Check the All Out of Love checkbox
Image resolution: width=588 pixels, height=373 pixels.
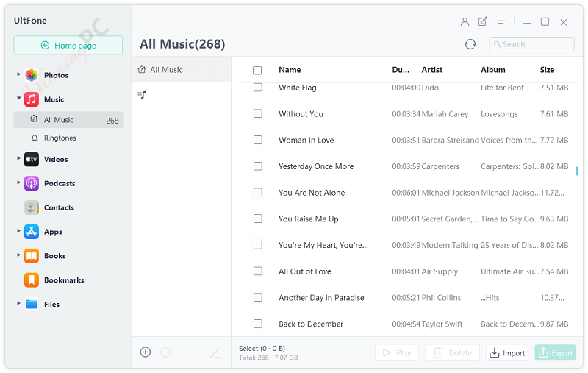click(x=258, y=271)
